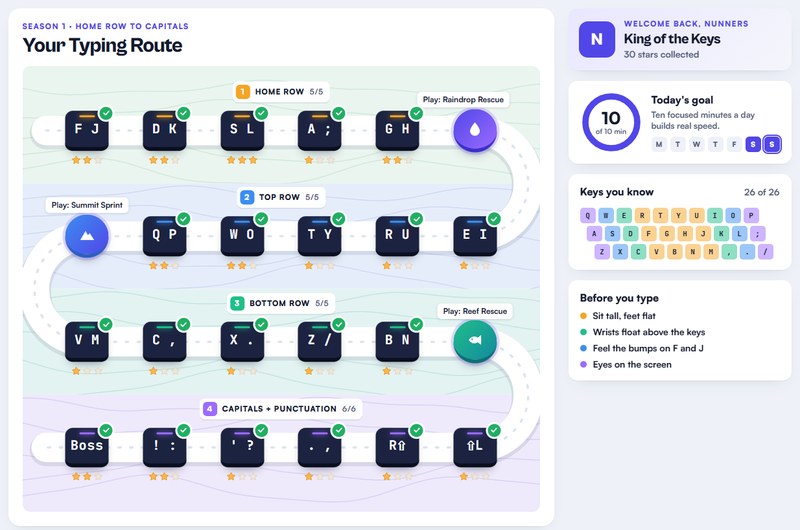
Task: Open the V M lesson tile
Action: (x=87, y=341)
